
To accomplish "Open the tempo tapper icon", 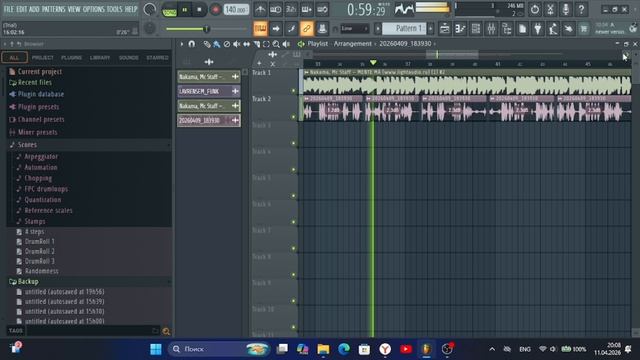I will click(x=553, y=29).
